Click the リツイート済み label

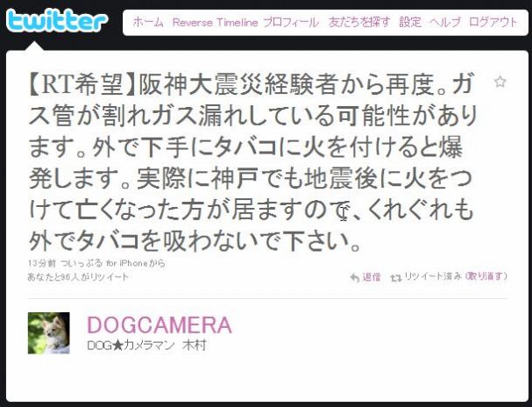click(433, 276)
